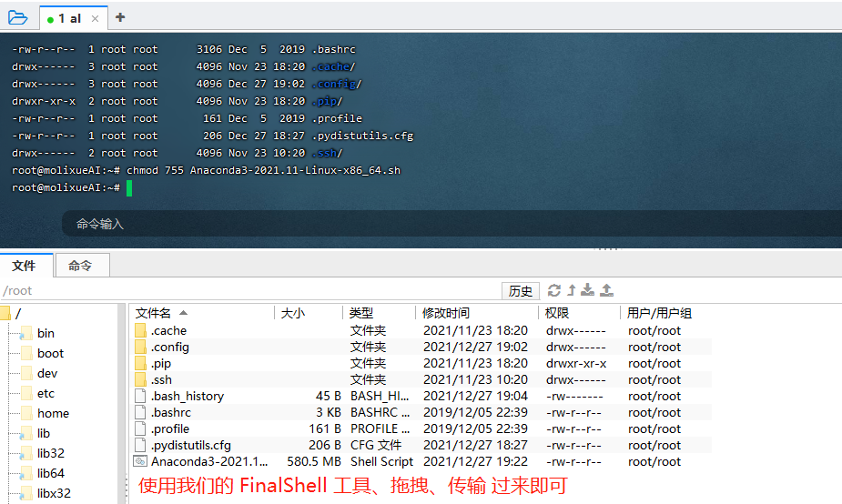Select the .profile file row
This screenshot has width=842, height=504.
coord(421,428)
